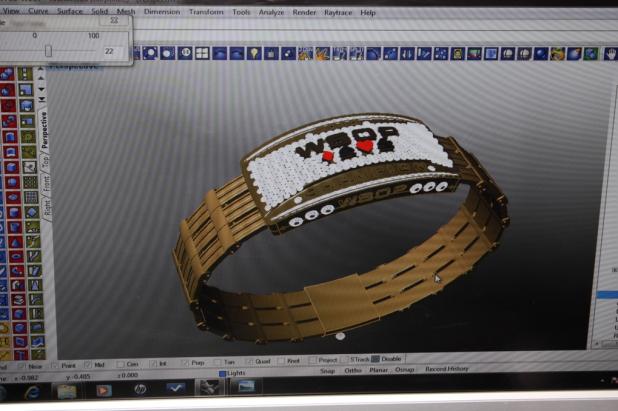The image size is (618, 411).
Task: Click the orange flame-like toolbar icon
Action: (x=322, y=54)
